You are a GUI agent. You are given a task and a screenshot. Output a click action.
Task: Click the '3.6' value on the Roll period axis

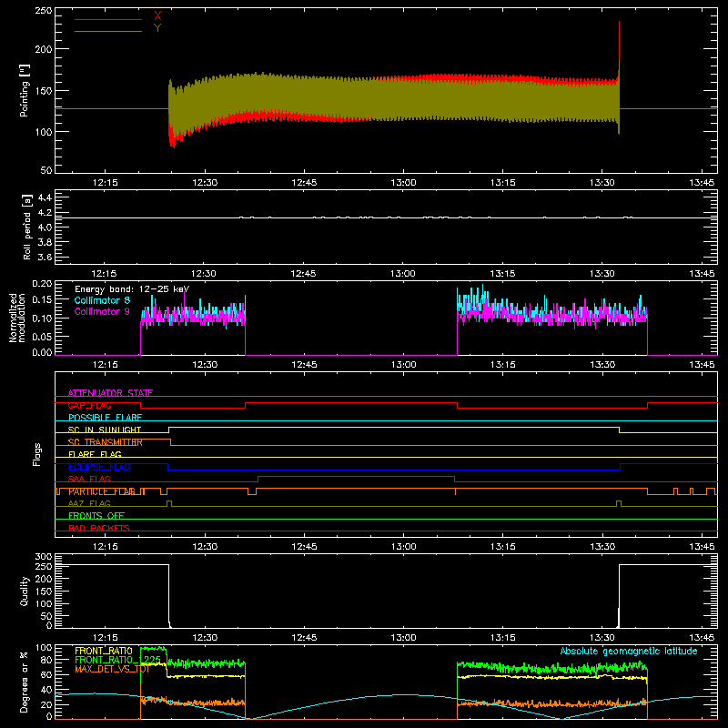(x=45, y=257)
